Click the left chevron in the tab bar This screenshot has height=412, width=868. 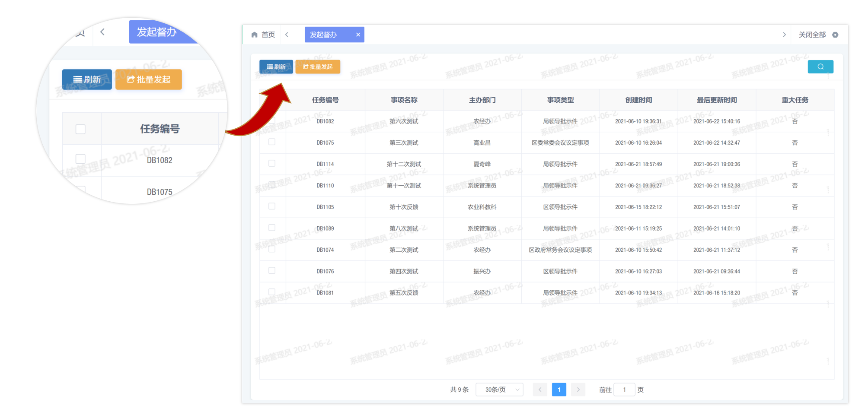coord(287,35)
